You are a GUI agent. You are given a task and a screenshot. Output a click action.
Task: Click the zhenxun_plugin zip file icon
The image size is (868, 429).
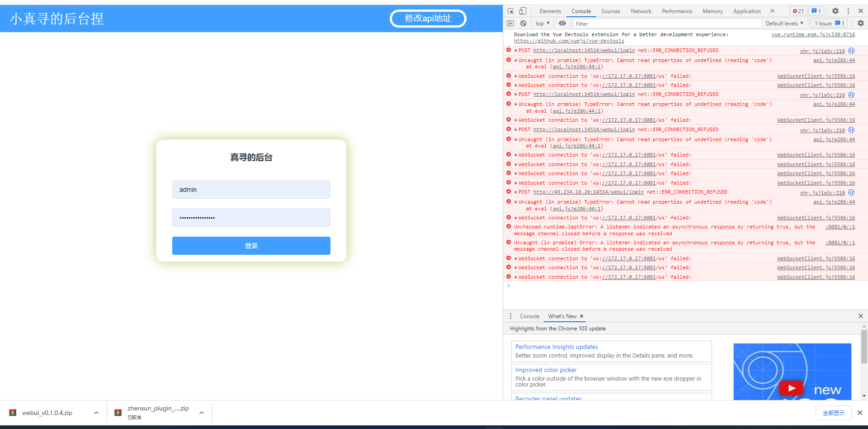click(118, 413)
